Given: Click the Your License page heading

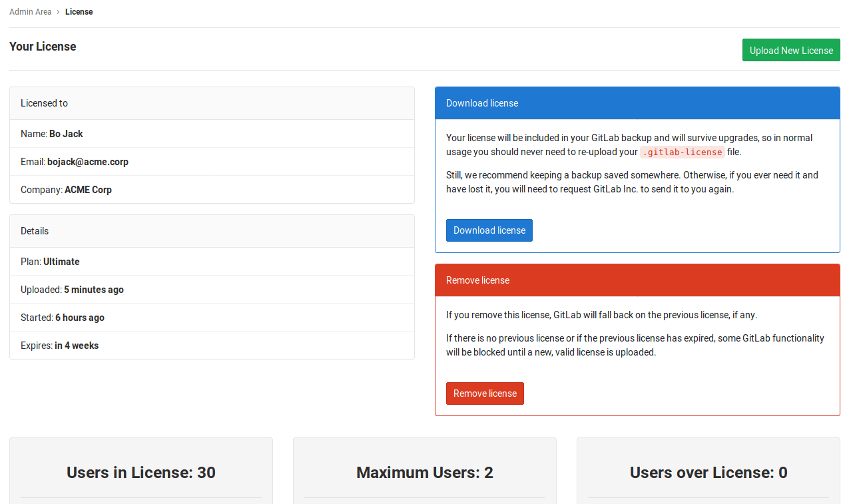Looking at the screenshot, I should (43, 47).
